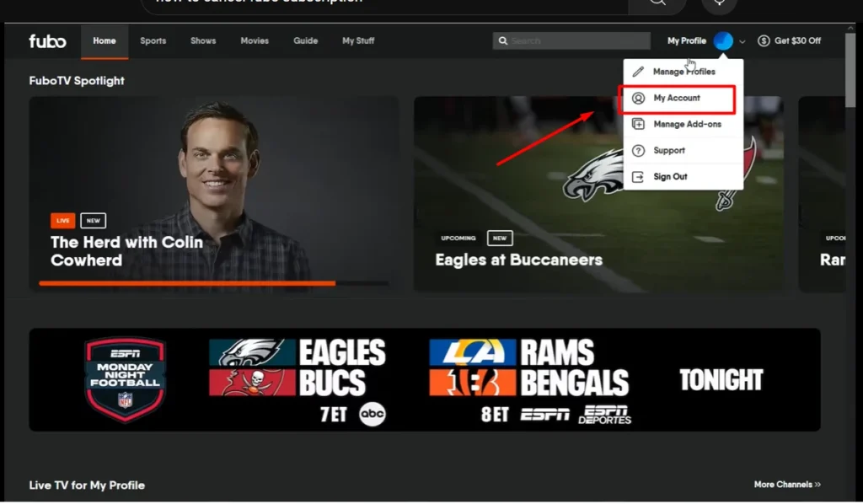863x504 pixels.
Task: Seek The Herd orange progress bar
Action: coord(213,284)
